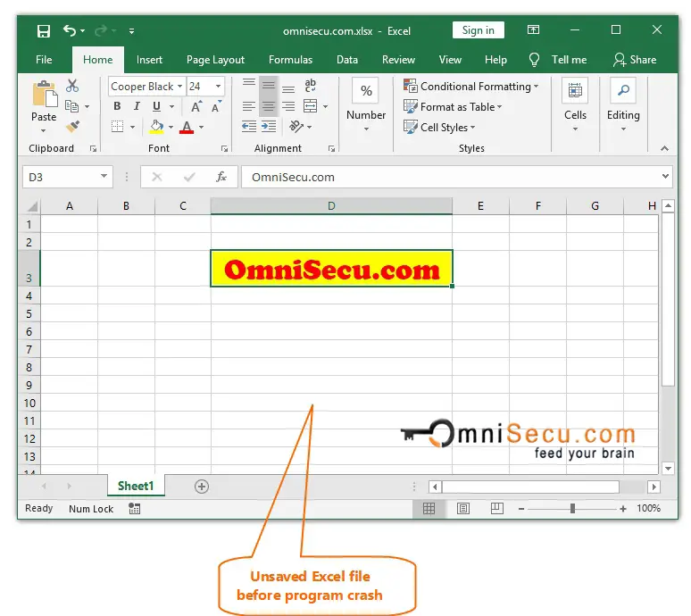The width and height of the screenshot is (691, 616).
Task: Add a new sheet with plus icon
Action: (202, 487)
